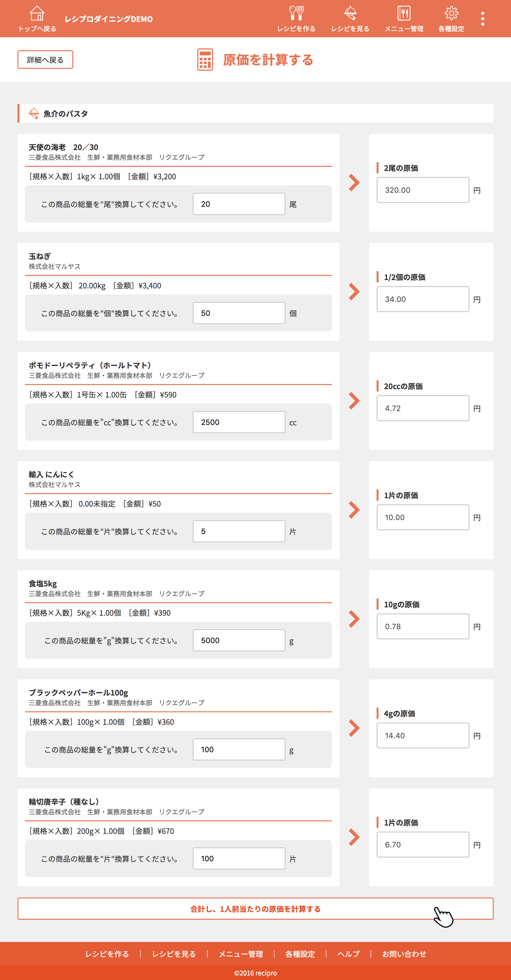Click the calculator icon beside 原価を計算する
Viewport: 511px width, 980px height.
coord(205,60)
